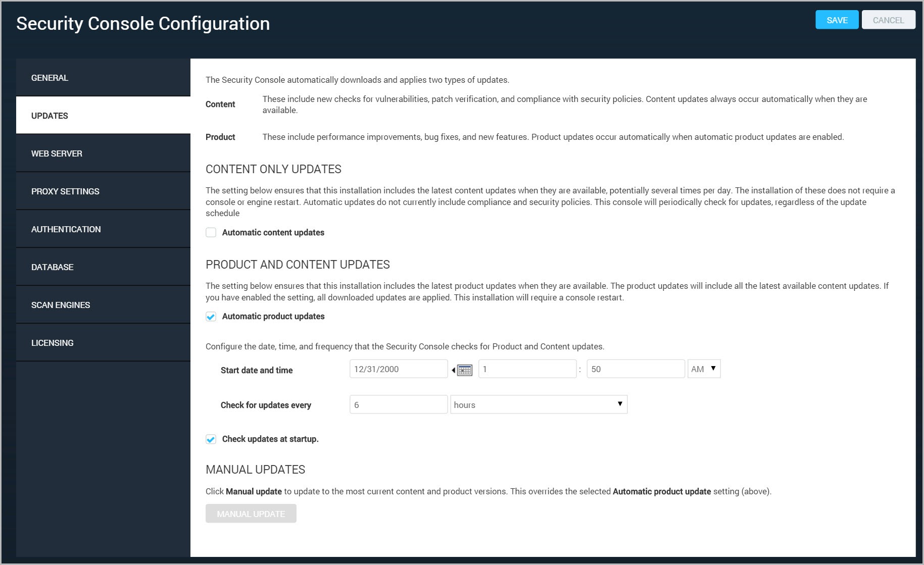Go to Proxy Settings section
This screenshot has width=924, height=565.
[103, 191]
